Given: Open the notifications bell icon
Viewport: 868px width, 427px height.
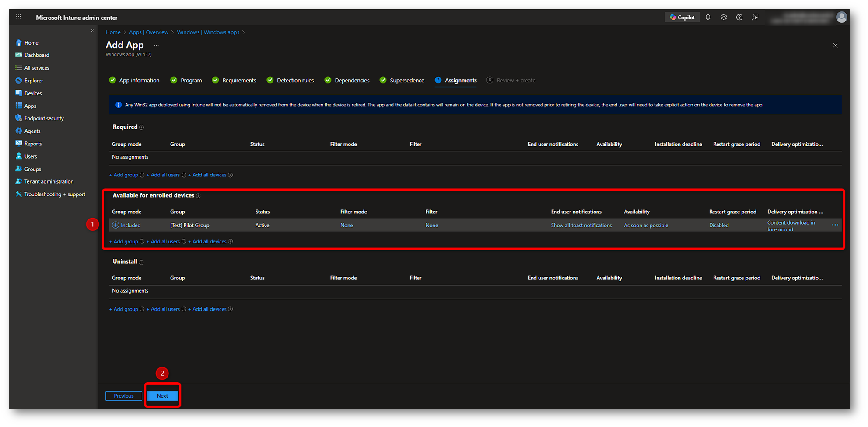Looking at the screenshot, I should pyautogui.click(x=707, y=18).
